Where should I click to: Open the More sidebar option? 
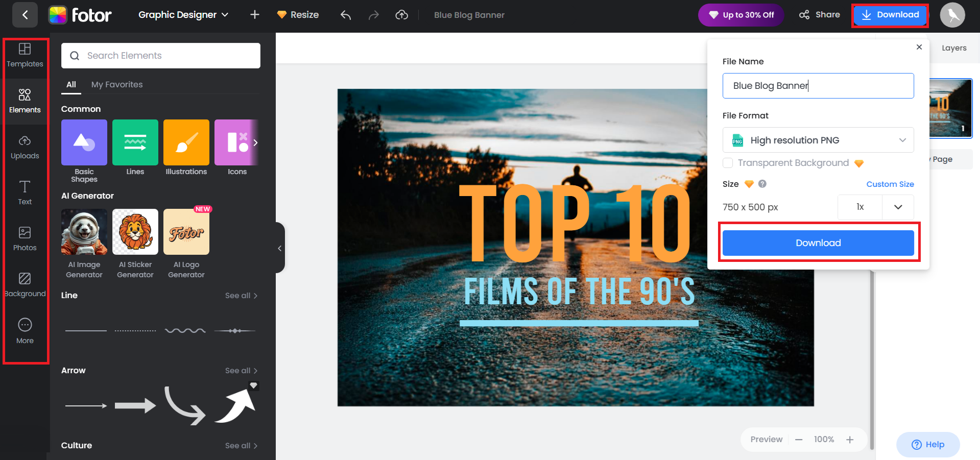click(25, 331)
